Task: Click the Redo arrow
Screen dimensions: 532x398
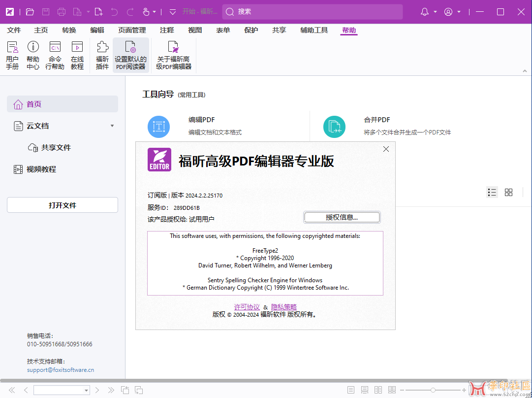Action: (130, 12)
